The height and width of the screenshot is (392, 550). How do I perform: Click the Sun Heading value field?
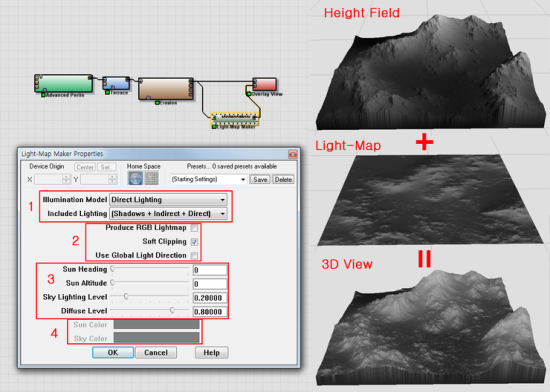click(210, 270)
